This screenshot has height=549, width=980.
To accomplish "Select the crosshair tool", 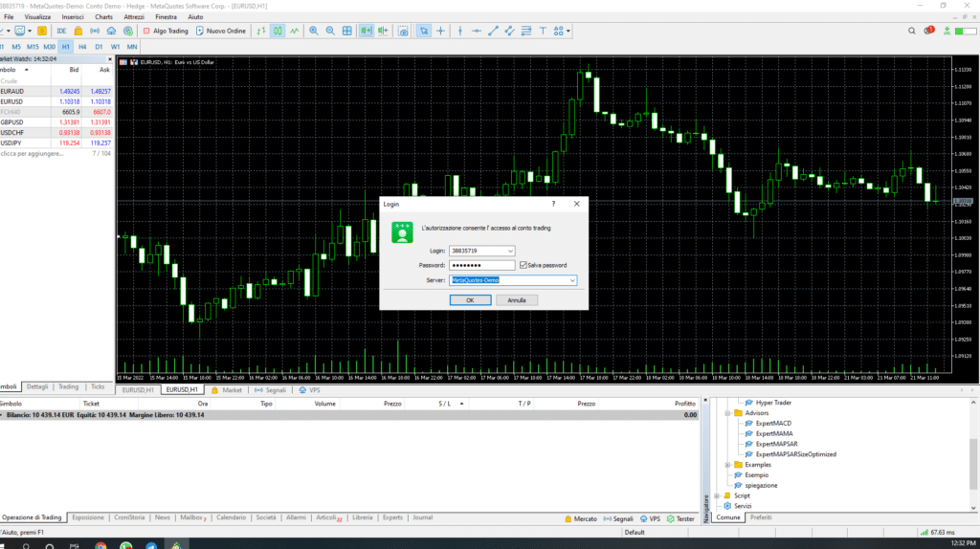I will coord(440,31).
